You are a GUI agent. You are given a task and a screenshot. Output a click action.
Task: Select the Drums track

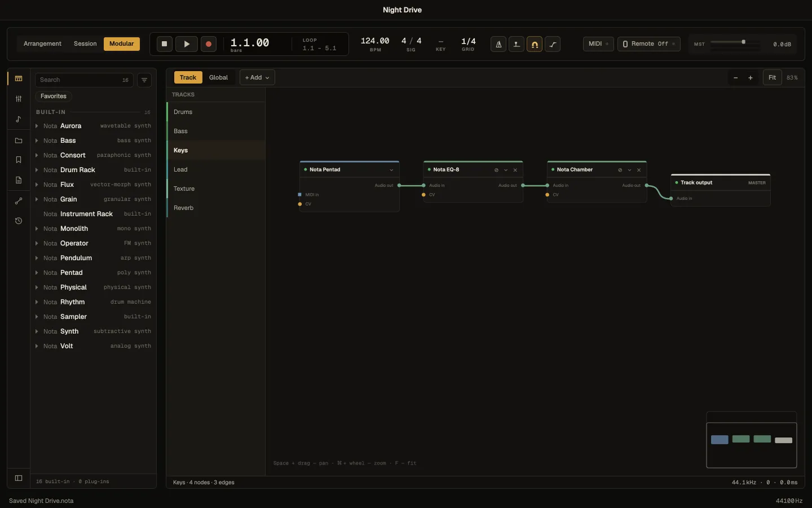coord(216,112)
